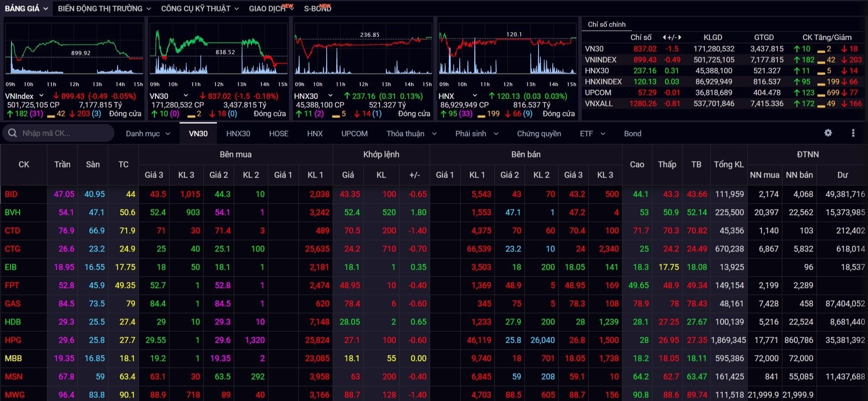
Task: Expand the Phái sinh dropdown
Action: 476,134
